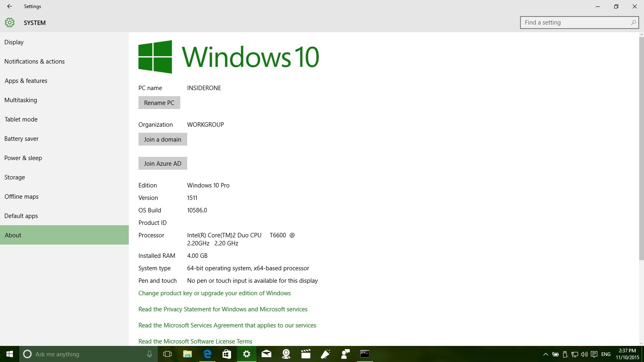Image resolution: width=644 pixels, height=362 pixels.
Task: Open the camera app taskbar icon
Action: pos(286,354)
